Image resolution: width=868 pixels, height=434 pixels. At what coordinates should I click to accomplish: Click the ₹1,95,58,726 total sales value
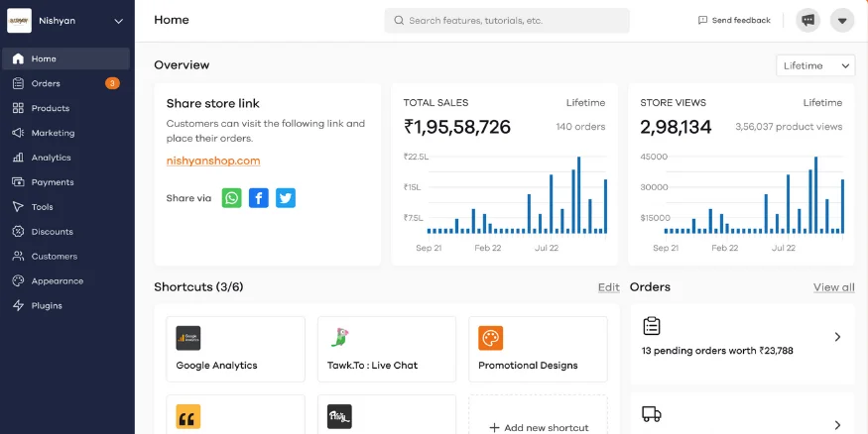pos(457,127)
